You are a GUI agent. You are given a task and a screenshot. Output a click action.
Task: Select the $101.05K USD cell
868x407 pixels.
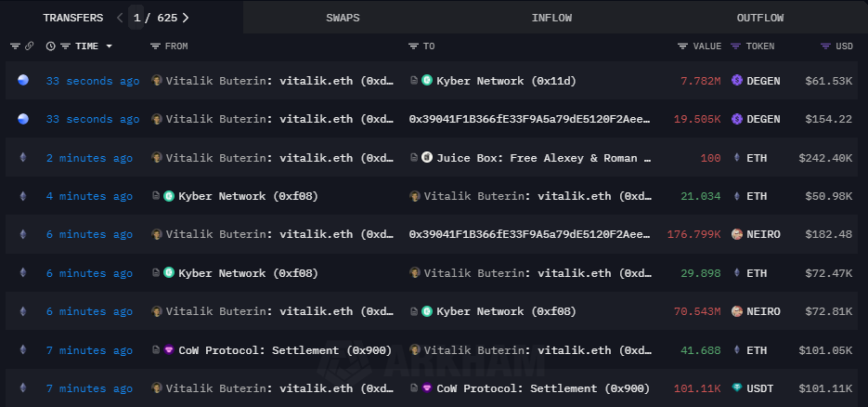click(825, 350)
